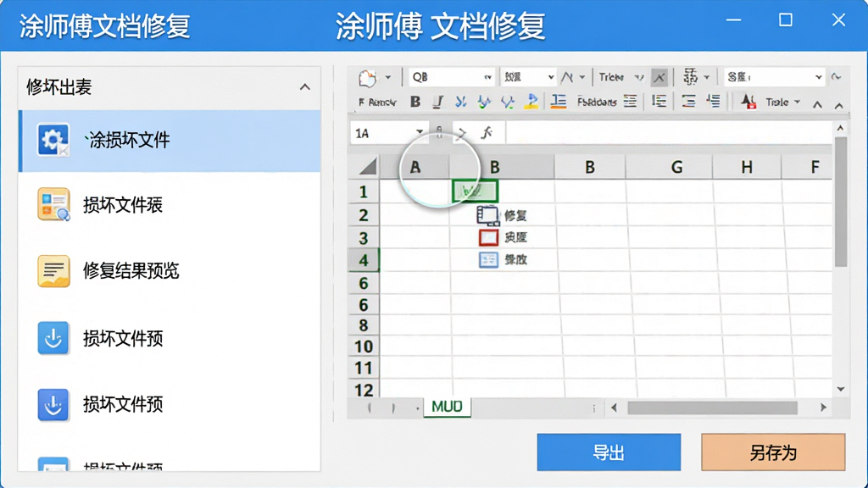Select row header 11

click(364, 369)
